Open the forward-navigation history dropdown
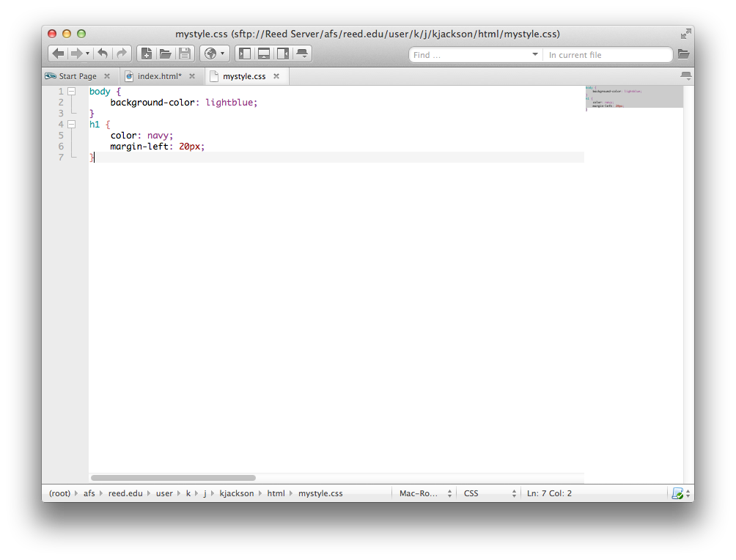The height and width of the screenshot is (560, 736). 86,54
